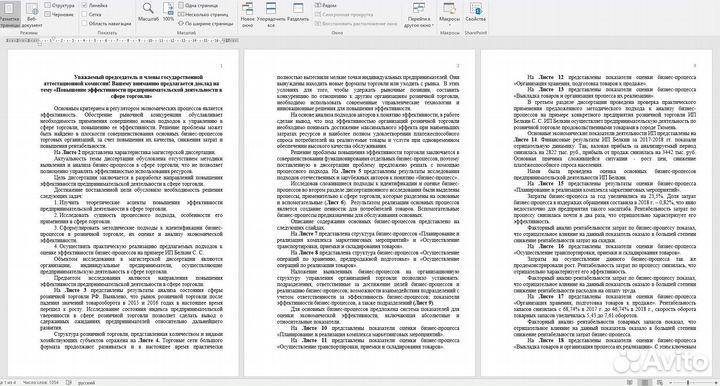
Task: Select web layout icon in status bar
Action: tap(659, 382)
